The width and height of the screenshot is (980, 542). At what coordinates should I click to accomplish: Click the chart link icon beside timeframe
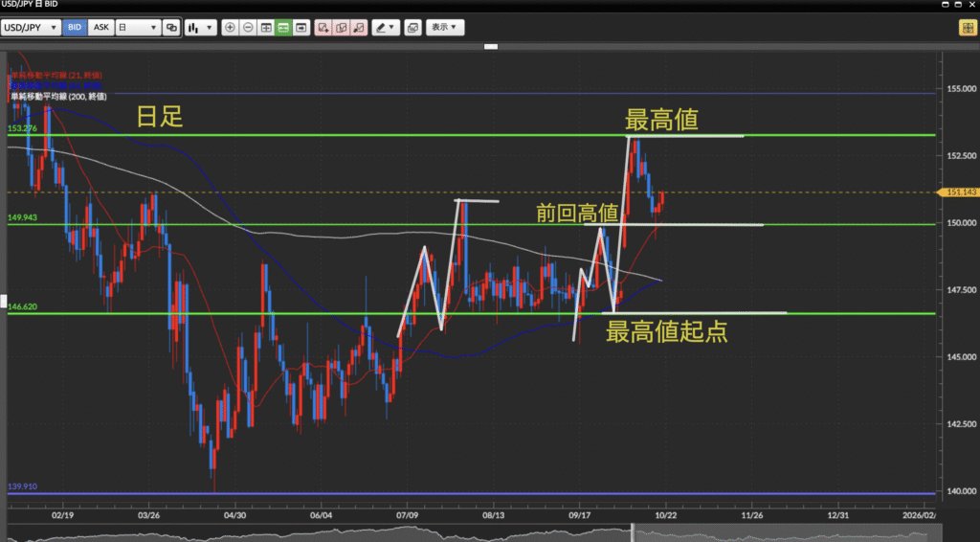171,28
